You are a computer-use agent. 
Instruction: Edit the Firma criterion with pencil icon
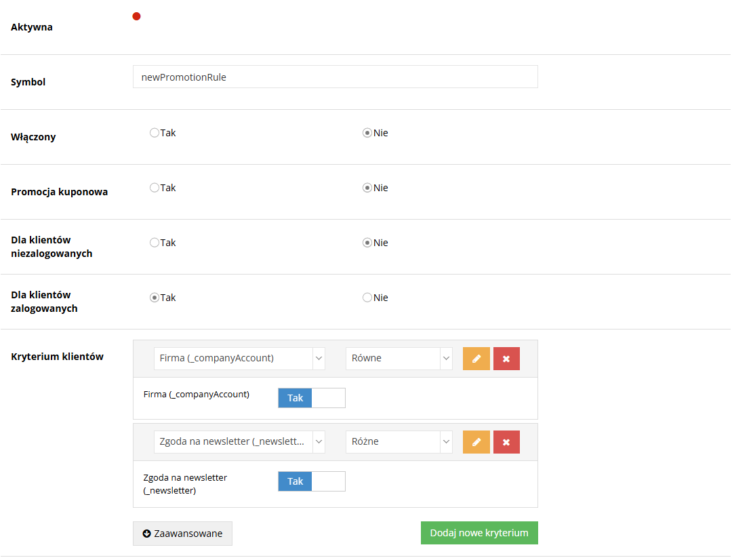click(476, 359)
